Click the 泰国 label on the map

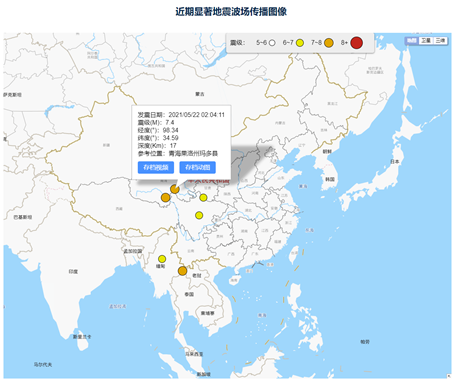point(189,294)
